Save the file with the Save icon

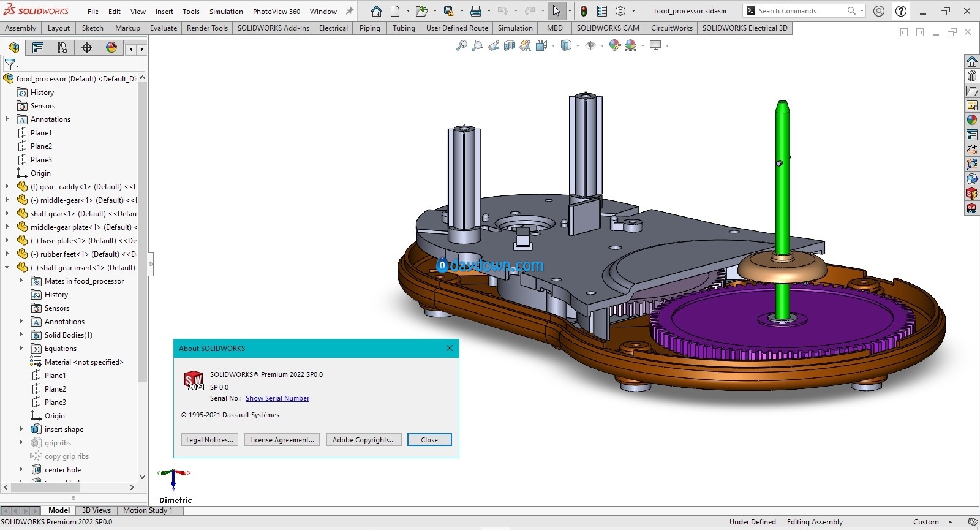click(x=448, y=11)
